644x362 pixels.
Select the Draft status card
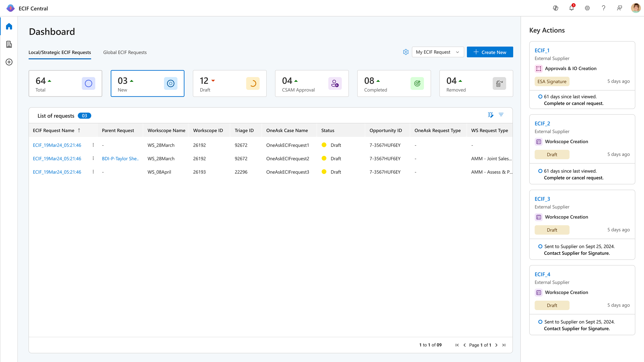coord(229,83)
